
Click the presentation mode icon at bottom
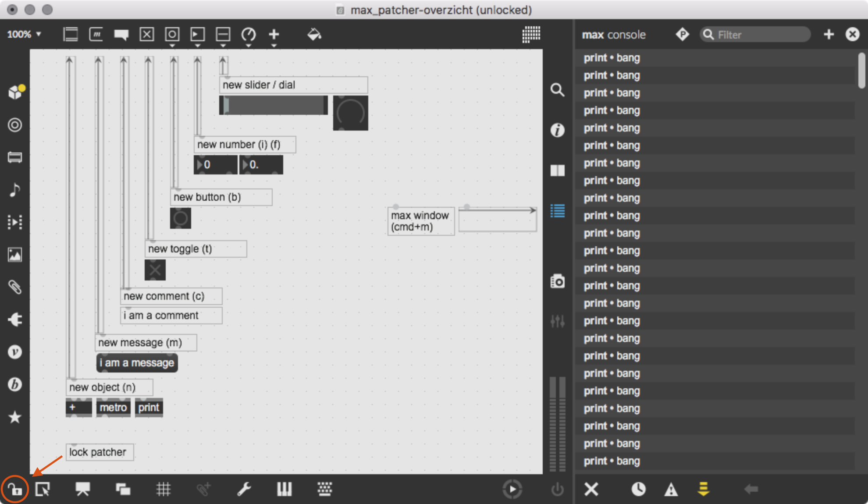(82, 489)
